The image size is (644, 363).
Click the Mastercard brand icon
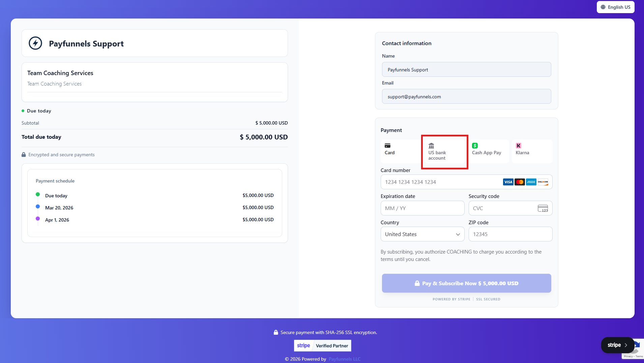tap(520, 182)
